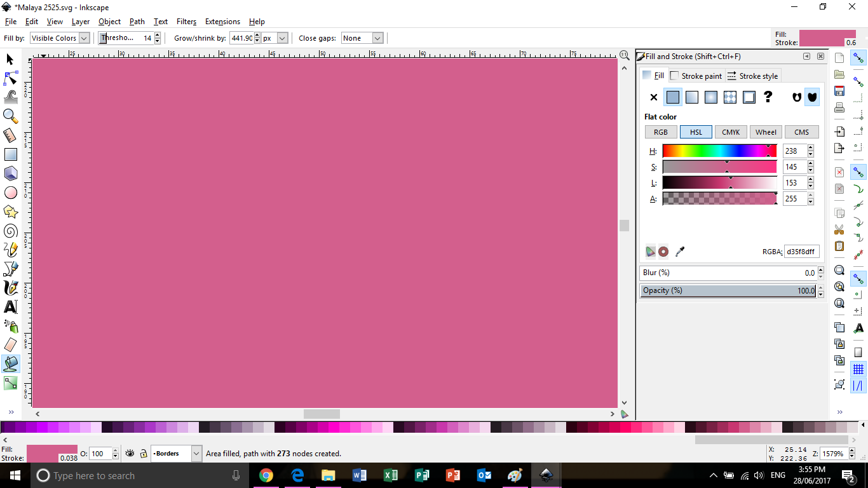The image size is (868, 488).
Task: Adjust the Opacity (%) slider bar
Action: pyautogui.click(x=728, y=290)
